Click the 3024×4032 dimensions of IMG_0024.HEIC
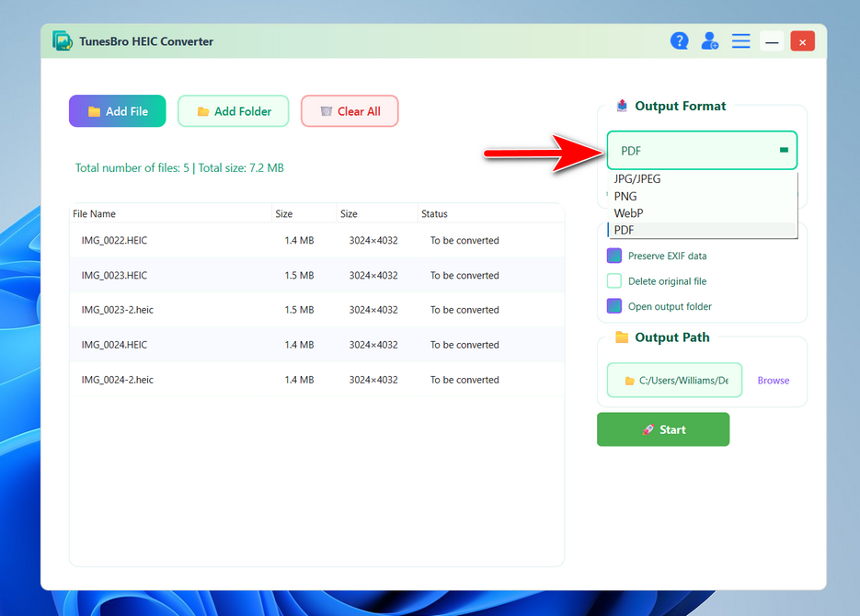This screenshot has height=616, width=860. (x=373, y=345)
